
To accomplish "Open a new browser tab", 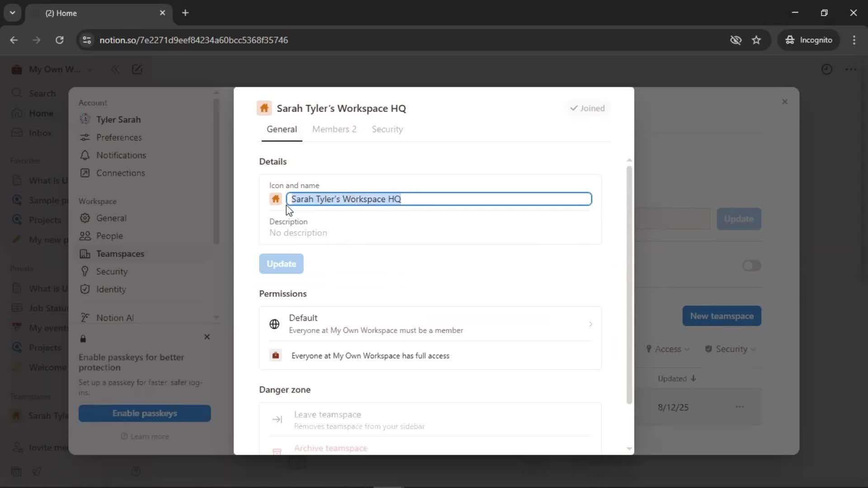I will click(185, 13).
